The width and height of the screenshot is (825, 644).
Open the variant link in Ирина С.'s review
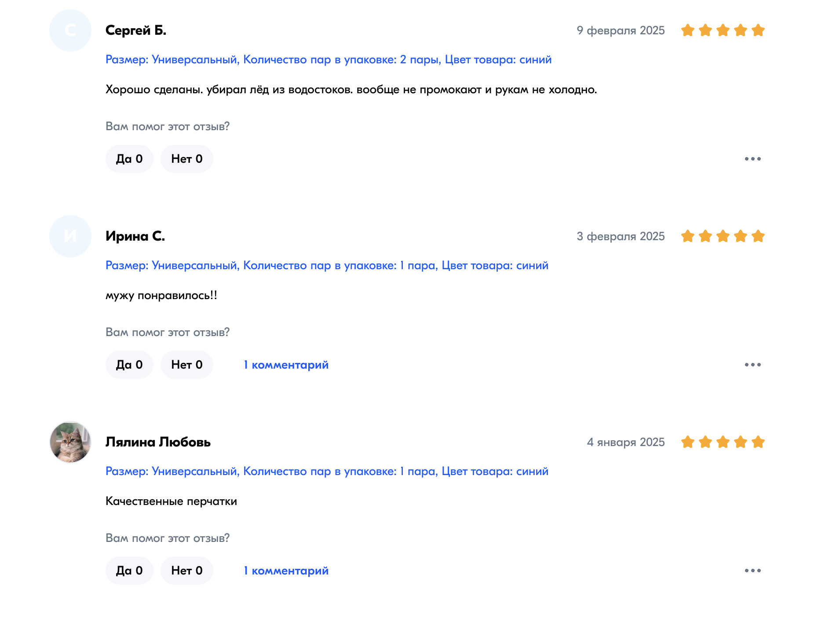point(327,266)
